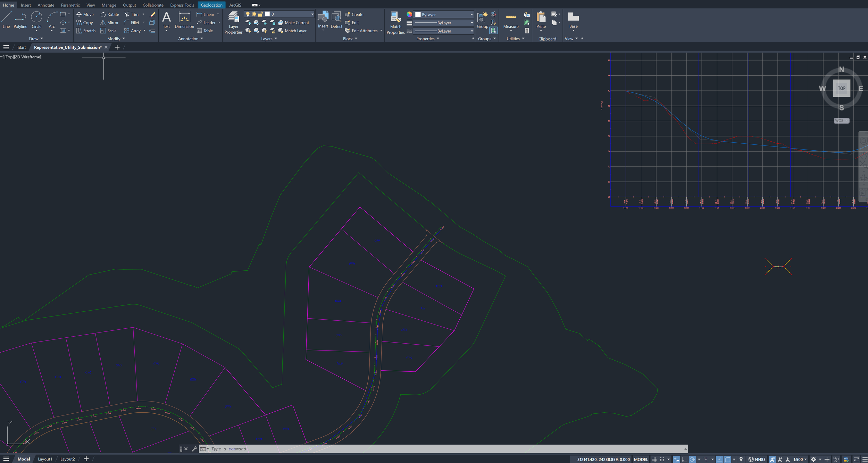Screen dimensions: 868x463
Task: Select the Polyline tool
Action: point(20,20)
